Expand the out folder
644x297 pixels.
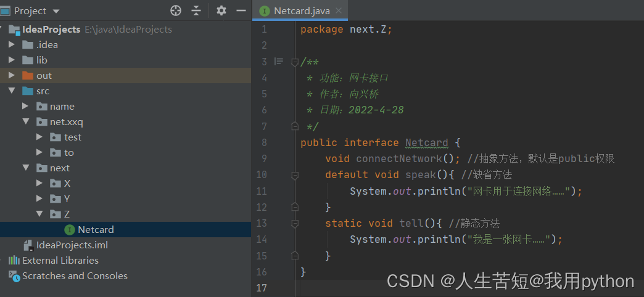click(x=12, y=75)
